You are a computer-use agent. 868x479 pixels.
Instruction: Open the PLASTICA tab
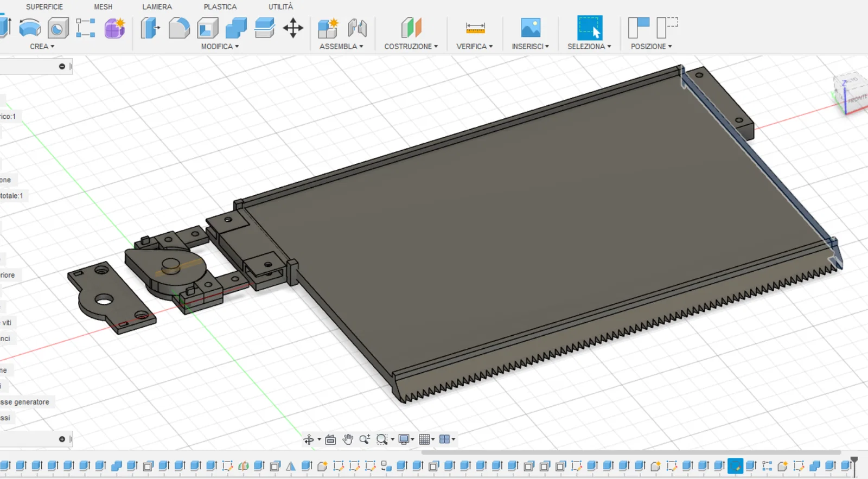pyautogui.click(x=220, y=7)
